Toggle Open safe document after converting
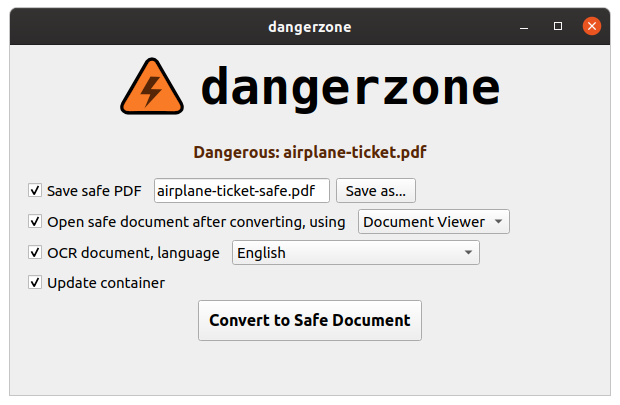The height and width of the screenshot is (405, 620). click(35, 221)
